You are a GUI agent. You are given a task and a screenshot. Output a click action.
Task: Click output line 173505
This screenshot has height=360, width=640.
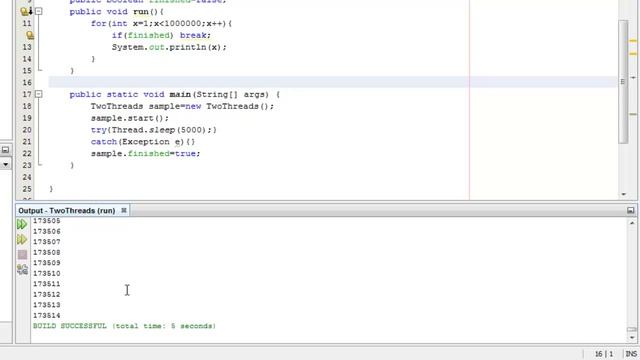click(x=47, y=221)
